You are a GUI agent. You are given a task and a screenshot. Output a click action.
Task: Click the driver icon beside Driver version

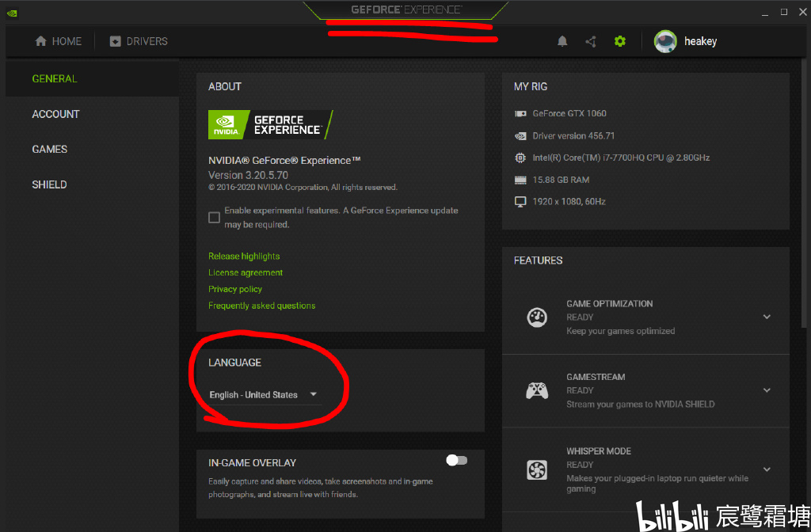point(520,136)
